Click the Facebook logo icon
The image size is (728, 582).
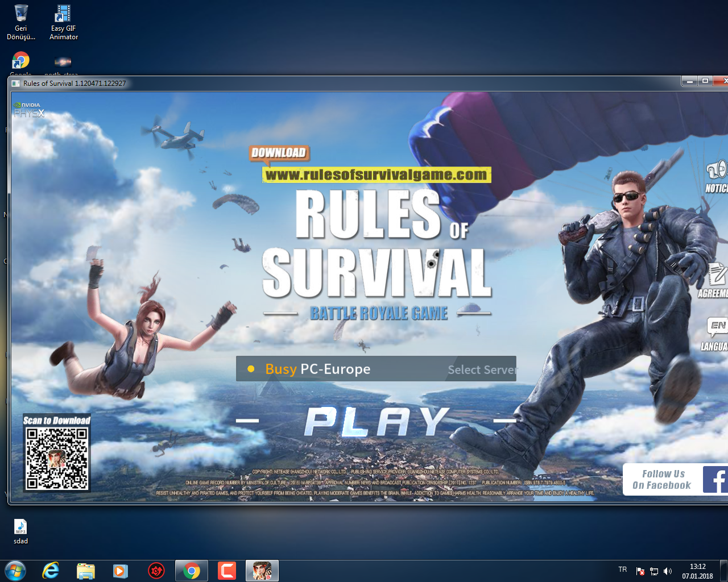[715, 480]
